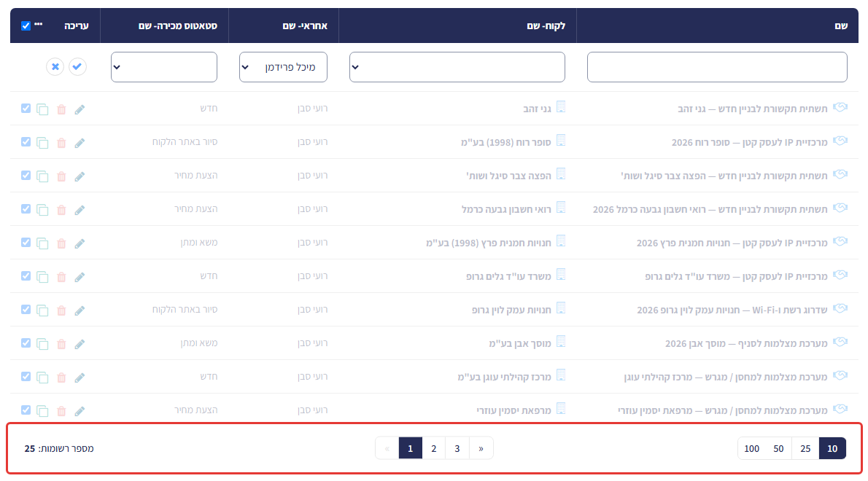
Task: Click the שם name filter input field
Action: click(717, 67)
